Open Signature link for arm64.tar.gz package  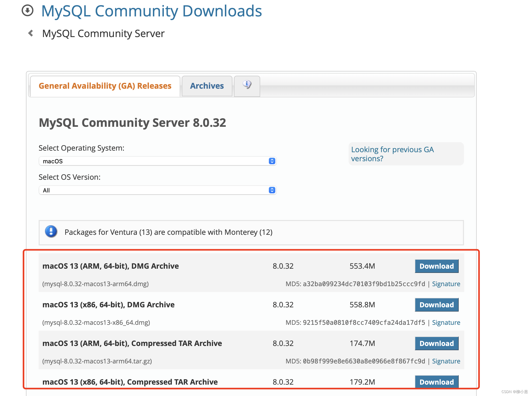coord(446,361)
